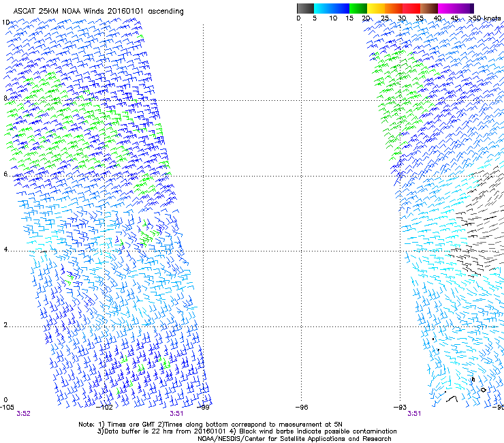Click the longitude axis label "-105"
The image size is (504, 443).
pyautogui.click(x=7, y=408)
